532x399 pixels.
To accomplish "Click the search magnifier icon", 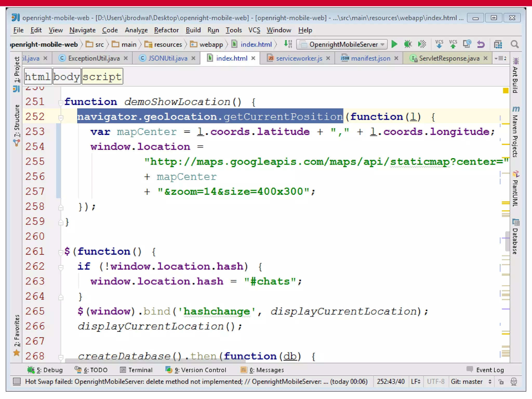I will click(x=514, y=44).
